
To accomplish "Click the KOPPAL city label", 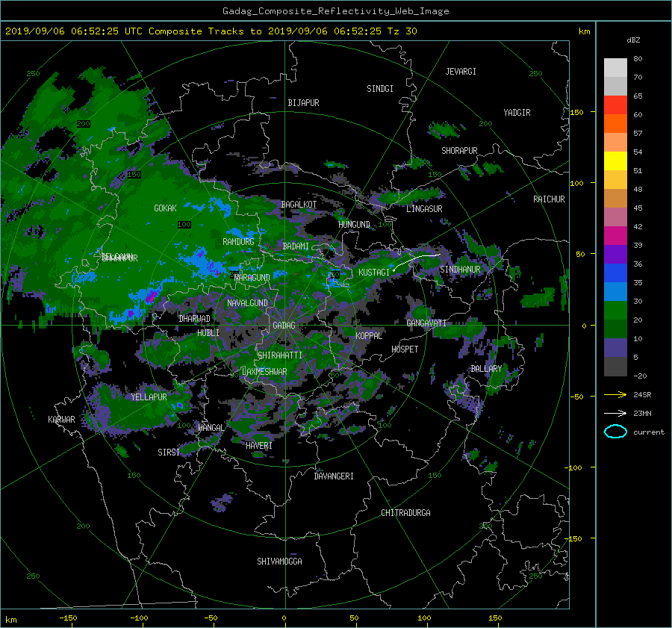I will pyautogui.click(x=369, y=335).
